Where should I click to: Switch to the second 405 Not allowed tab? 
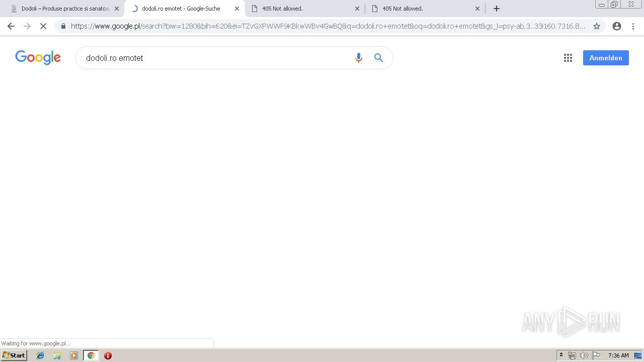[424, 9]
